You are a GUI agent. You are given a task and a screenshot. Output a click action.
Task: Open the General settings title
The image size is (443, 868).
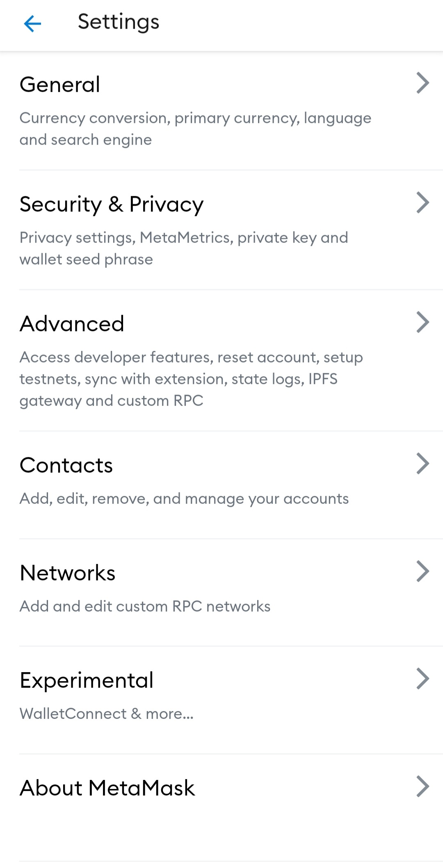[60, 84]
